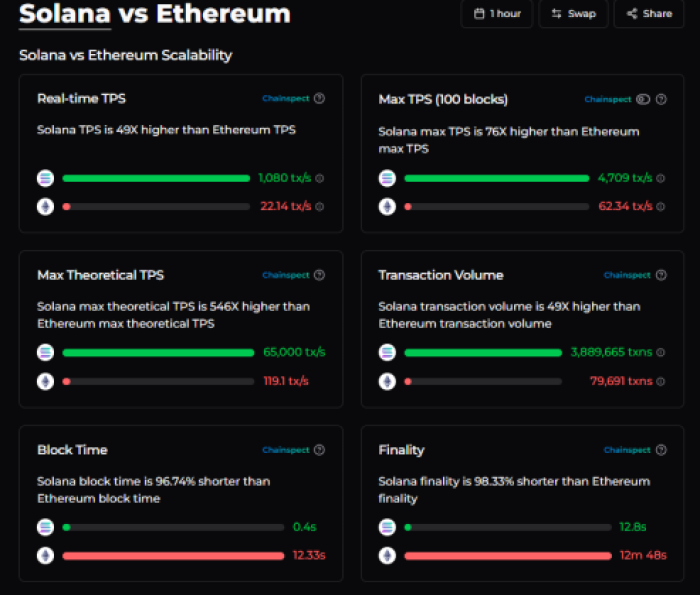The image size is (700, 595).
Task: Click Solana logo in Block Time card
Action: [46, 527]
